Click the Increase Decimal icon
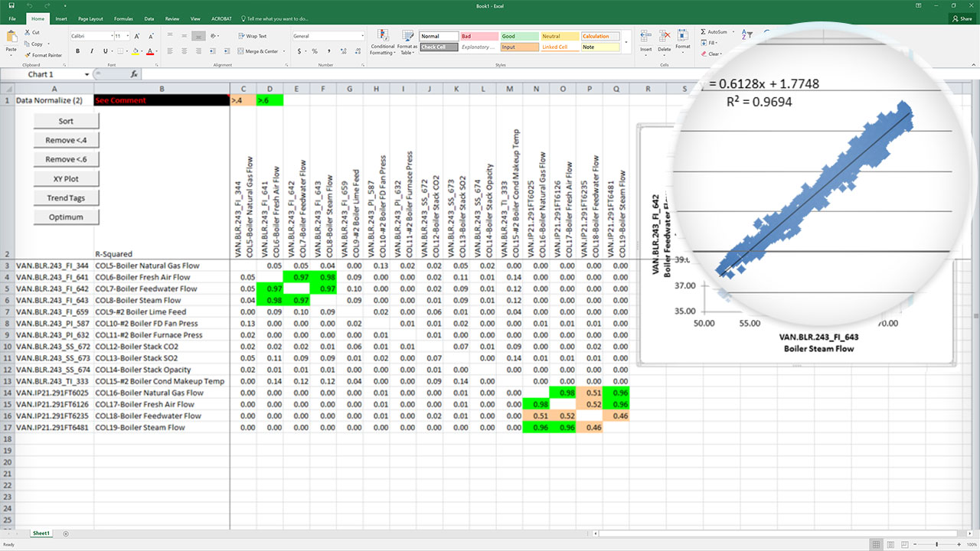Image resolution: width=980 pixels, height=551 pixels. tap(344, 51)
